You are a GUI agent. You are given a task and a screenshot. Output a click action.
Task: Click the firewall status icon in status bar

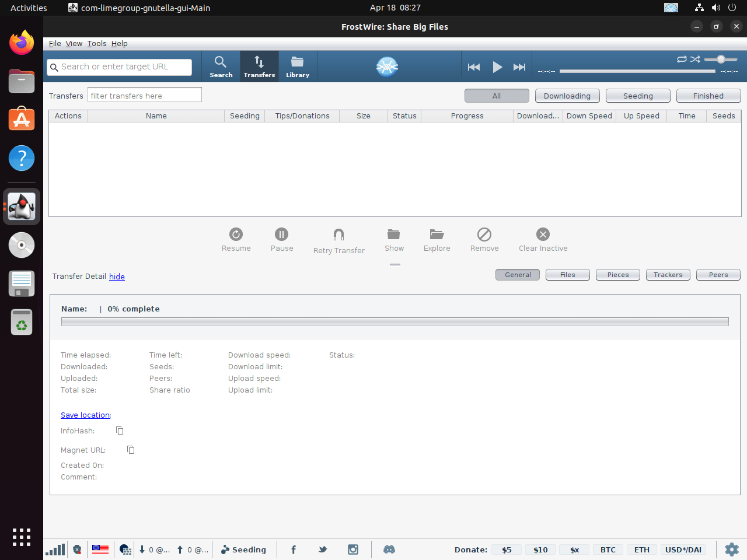coord(77,549)
